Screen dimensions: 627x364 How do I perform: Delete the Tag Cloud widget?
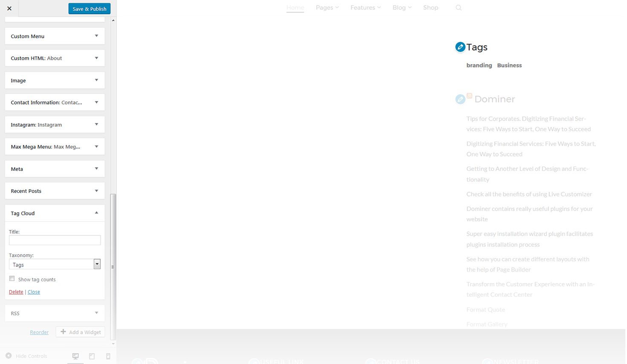(x=16, y=292)
